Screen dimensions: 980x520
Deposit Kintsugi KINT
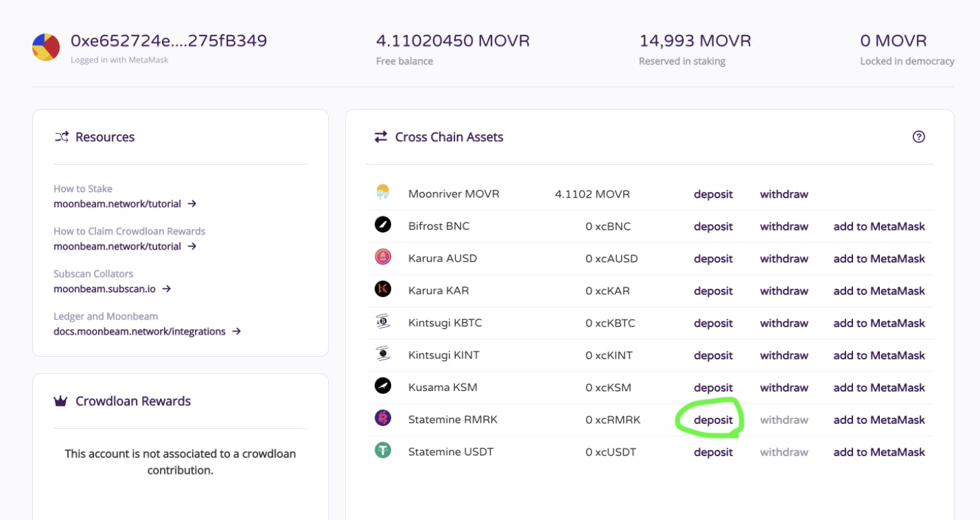tap(713, 355)
